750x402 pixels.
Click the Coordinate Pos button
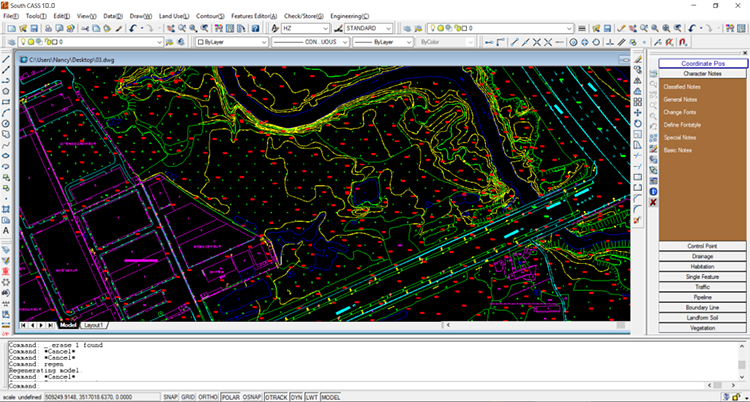[x=703, y=63]
